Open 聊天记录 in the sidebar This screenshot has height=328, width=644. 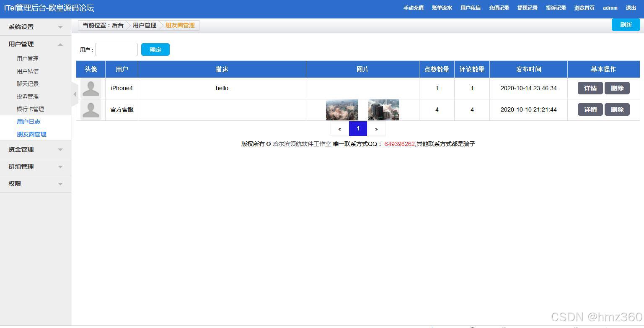tap(28, 83)
